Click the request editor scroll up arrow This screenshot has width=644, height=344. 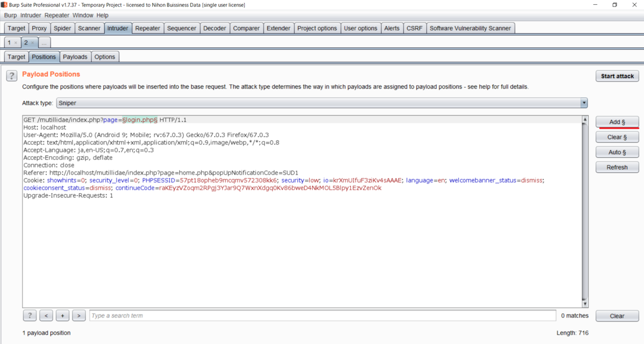click(x=585, y=119)
